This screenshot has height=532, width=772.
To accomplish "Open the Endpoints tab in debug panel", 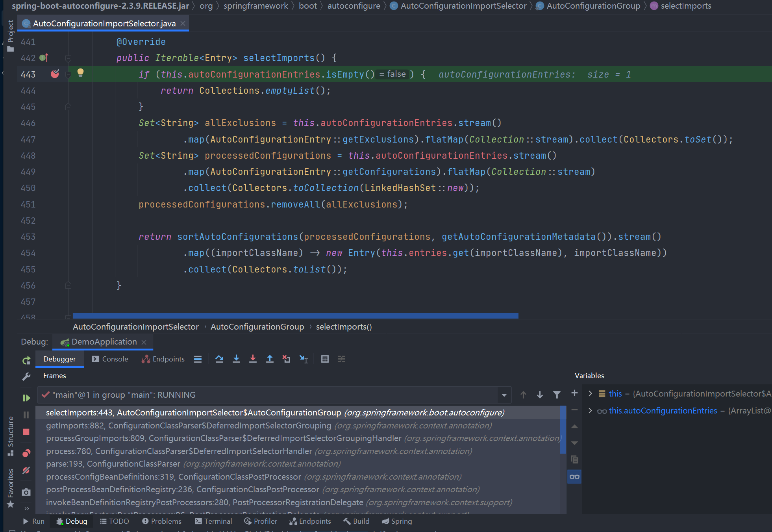I will point(163,359).
